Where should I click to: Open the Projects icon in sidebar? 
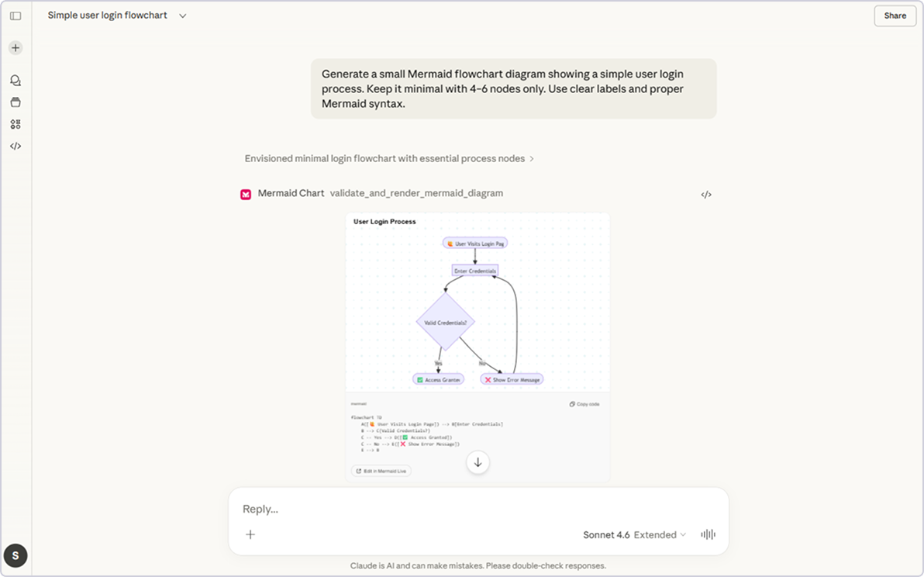tap(16, 102)
